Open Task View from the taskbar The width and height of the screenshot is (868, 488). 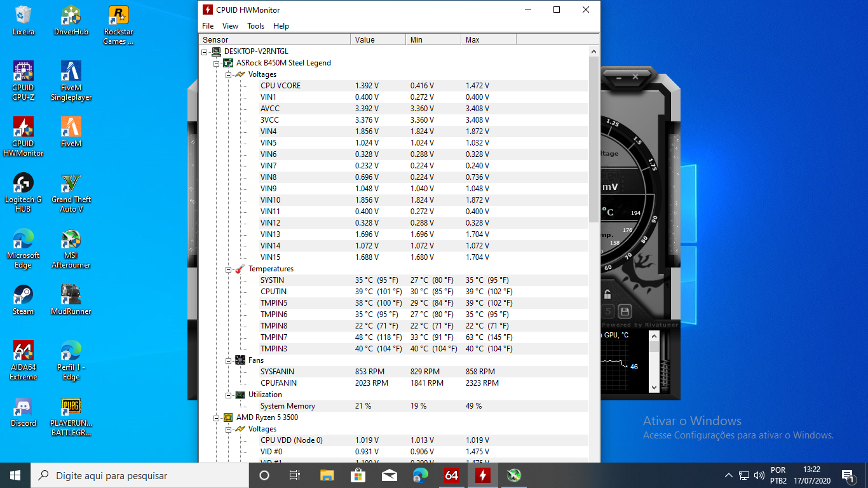point(295,475)
